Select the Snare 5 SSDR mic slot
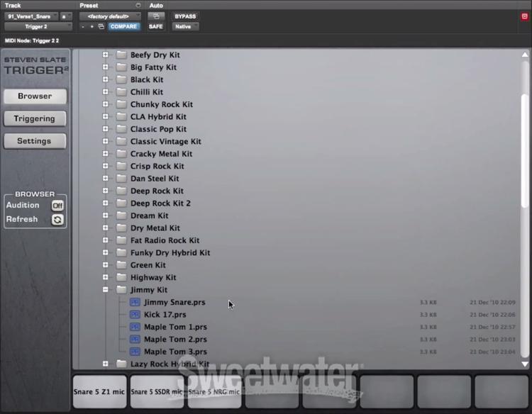 pyautogui.click(x=157, y=391)
